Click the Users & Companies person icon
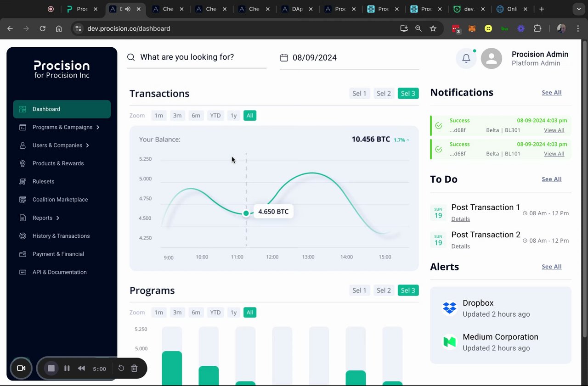Screen dimensions: 588x386 (23, 145)
